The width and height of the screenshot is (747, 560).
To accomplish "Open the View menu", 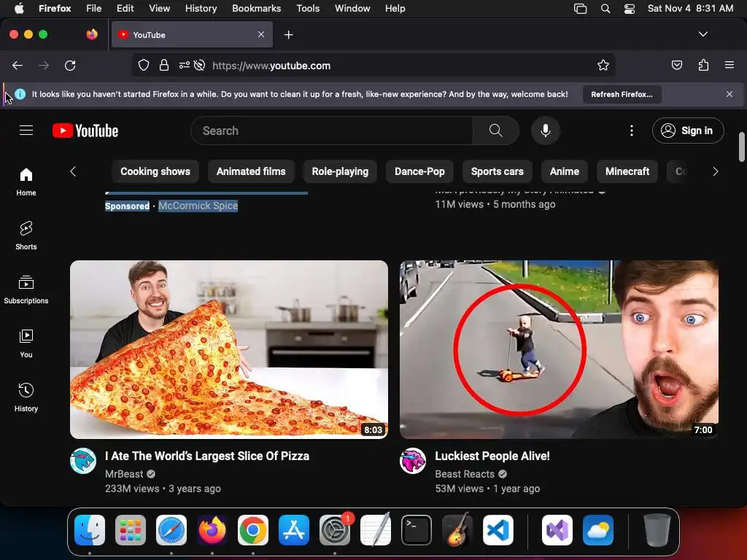I will [x=159, y=8].
